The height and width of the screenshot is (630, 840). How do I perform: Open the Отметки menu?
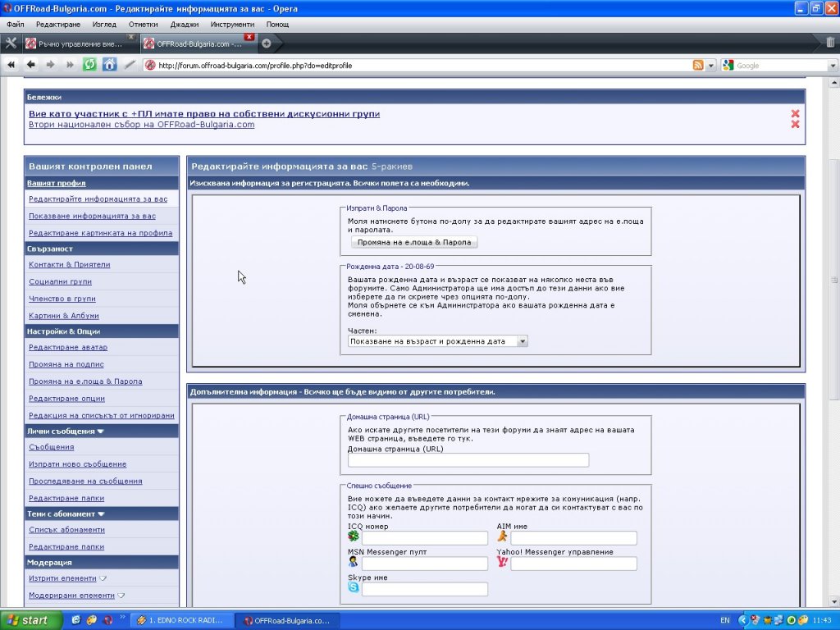(143, 24)
